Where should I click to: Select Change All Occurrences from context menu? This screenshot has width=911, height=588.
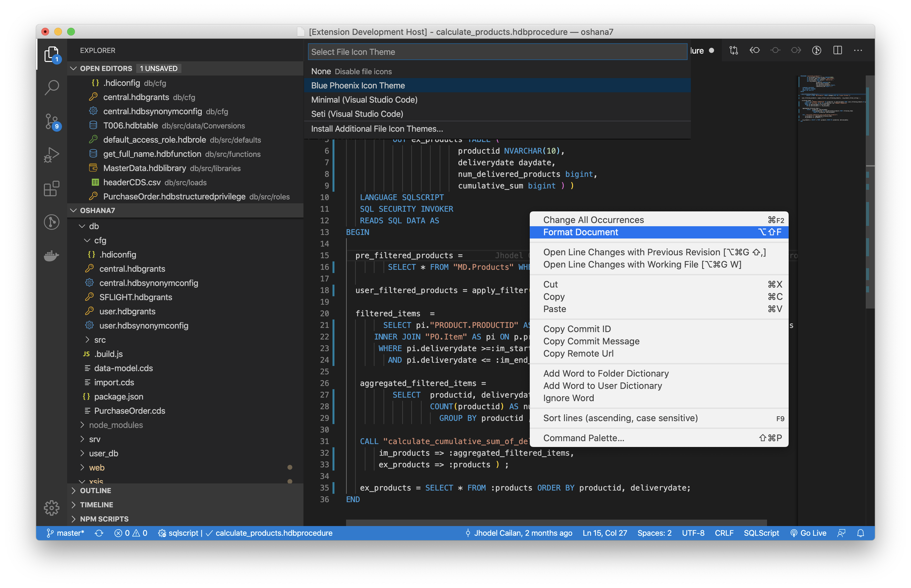tap(593, 219)
